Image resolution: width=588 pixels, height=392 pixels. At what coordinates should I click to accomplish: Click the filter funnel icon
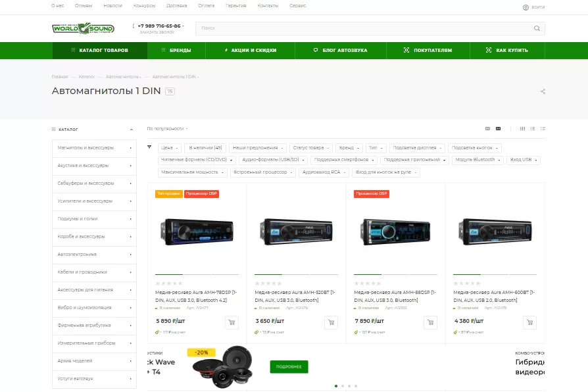[x=149, y=147]
